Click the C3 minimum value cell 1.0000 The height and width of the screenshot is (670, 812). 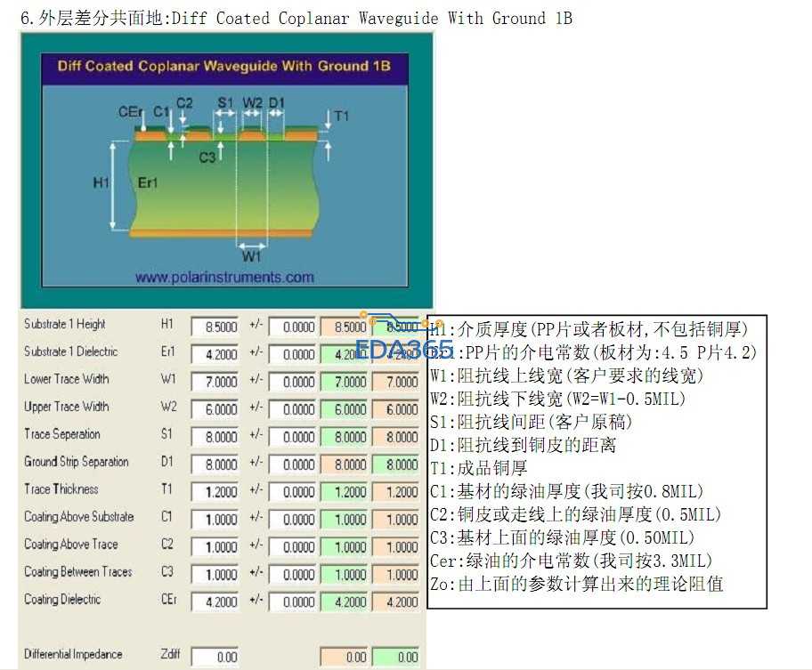[x=344, y=574]
